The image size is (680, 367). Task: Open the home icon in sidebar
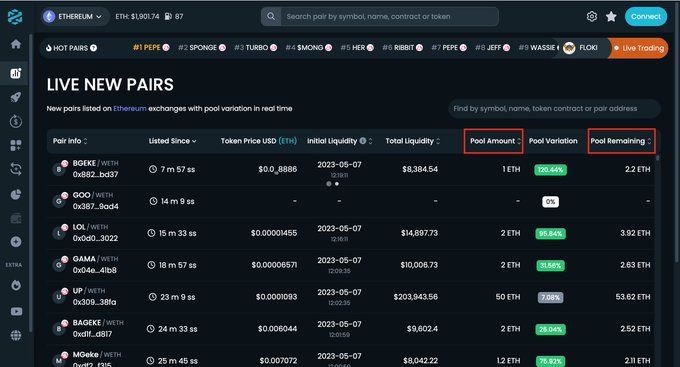[x=16, y=44]
